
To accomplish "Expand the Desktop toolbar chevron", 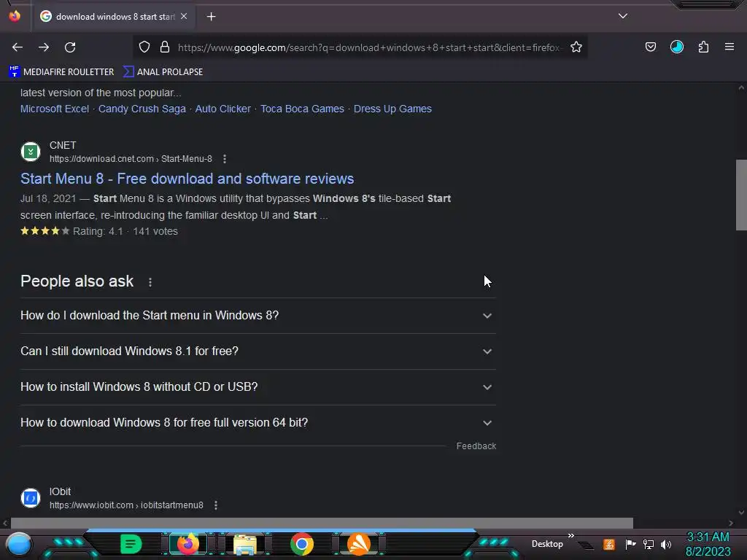I will click(x=570, y=536).
